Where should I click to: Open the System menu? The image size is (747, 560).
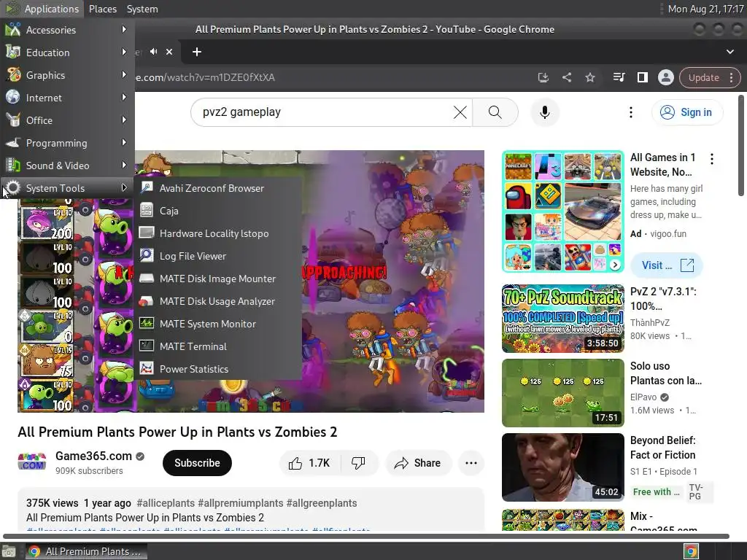click(142, 9)
